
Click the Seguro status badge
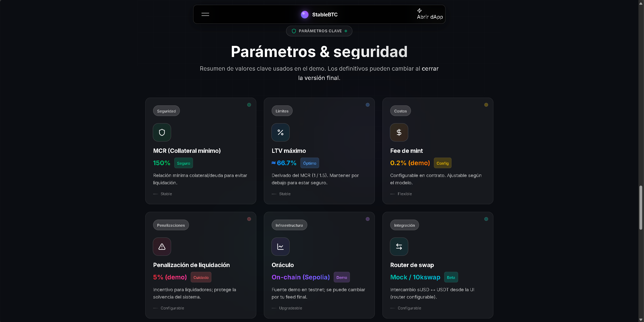pos(183,163)
